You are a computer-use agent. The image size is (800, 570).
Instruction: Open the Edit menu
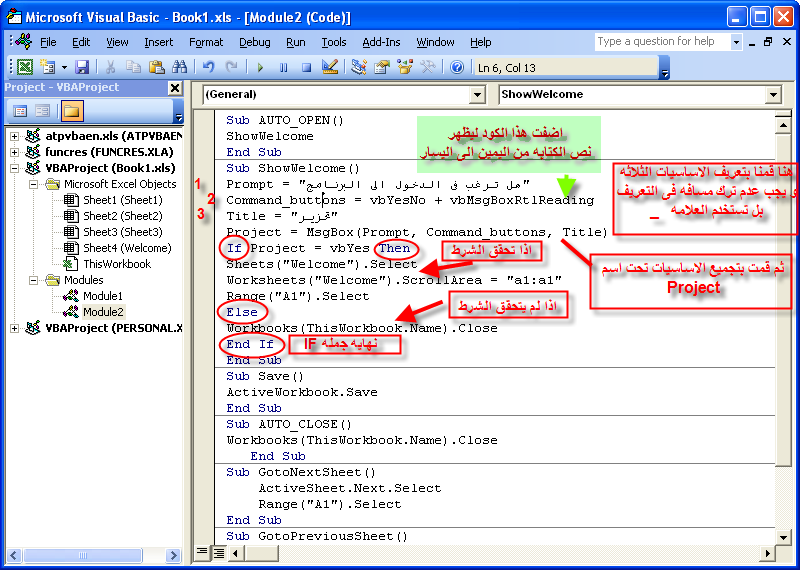[x=81, y=42]
